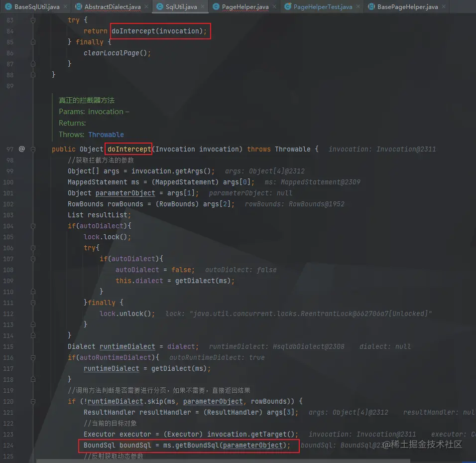Collapse the finally block at line 85
The height and width of the screenshot is (463, 476).
pos(33,42)
